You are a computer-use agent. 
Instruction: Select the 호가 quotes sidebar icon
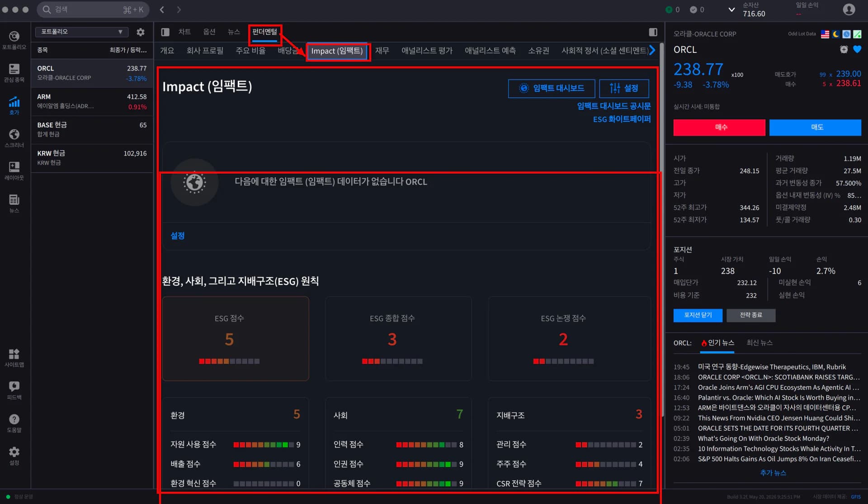point(14,105)
